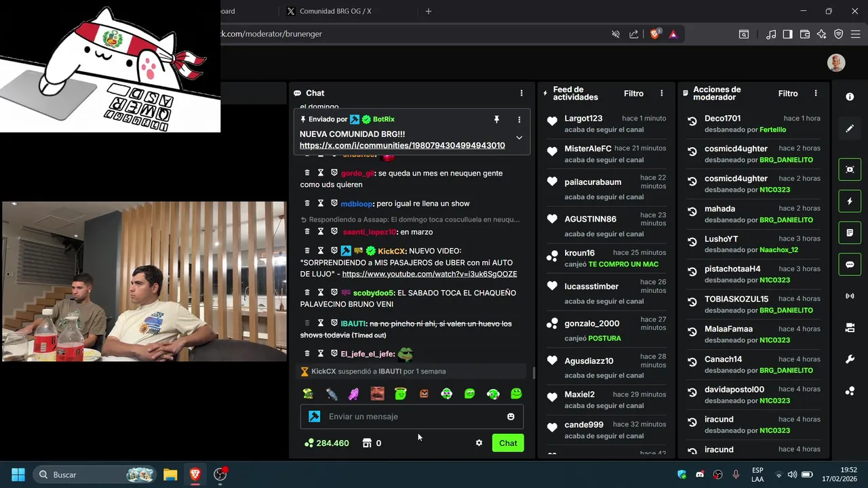Viewport: 868px width, 488px height.
Task: Click Largot123 in activity feed
Action: pos(583,119)
